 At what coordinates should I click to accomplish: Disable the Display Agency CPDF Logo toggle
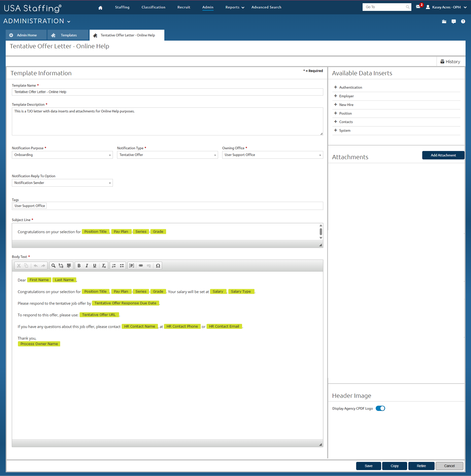pos(380,408)
